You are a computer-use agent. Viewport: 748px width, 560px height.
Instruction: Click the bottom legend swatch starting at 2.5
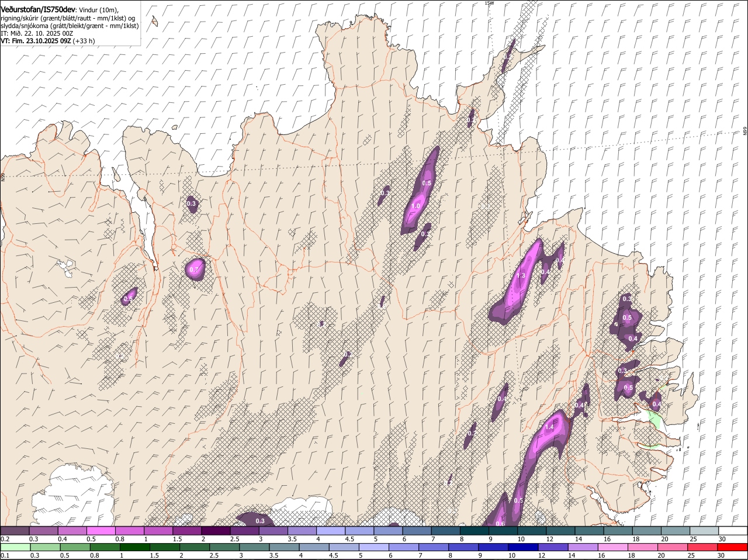tap(224, 547)
